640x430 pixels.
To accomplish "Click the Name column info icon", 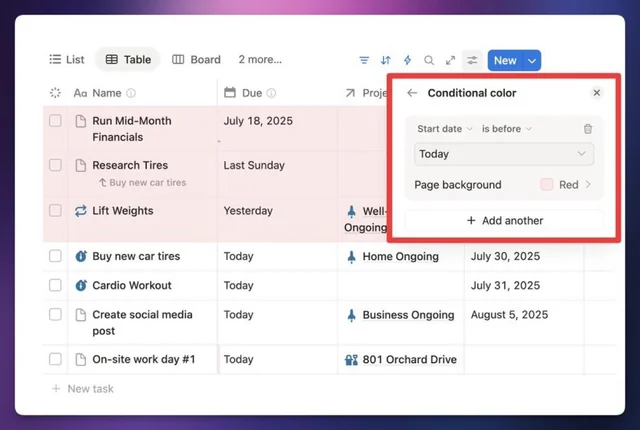I will [131, 93].
